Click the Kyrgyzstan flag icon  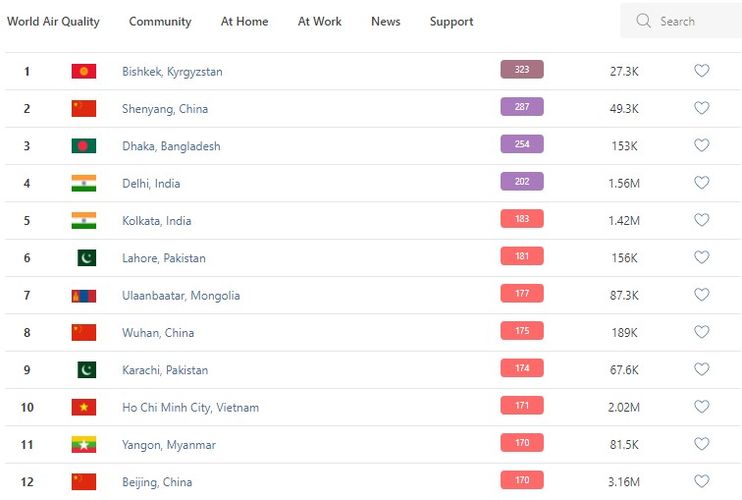point(84,71)
